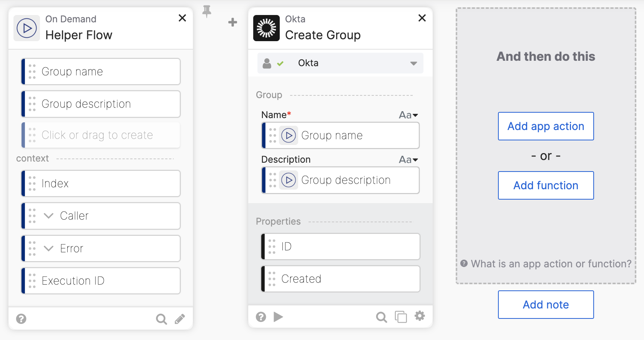Run Create Group card with play icon
644x340 pixels.
point(278,317)
